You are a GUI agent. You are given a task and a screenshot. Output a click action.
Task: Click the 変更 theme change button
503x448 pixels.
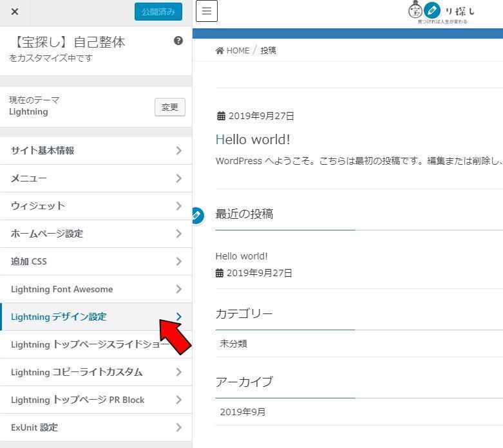[x=169, y=107]
